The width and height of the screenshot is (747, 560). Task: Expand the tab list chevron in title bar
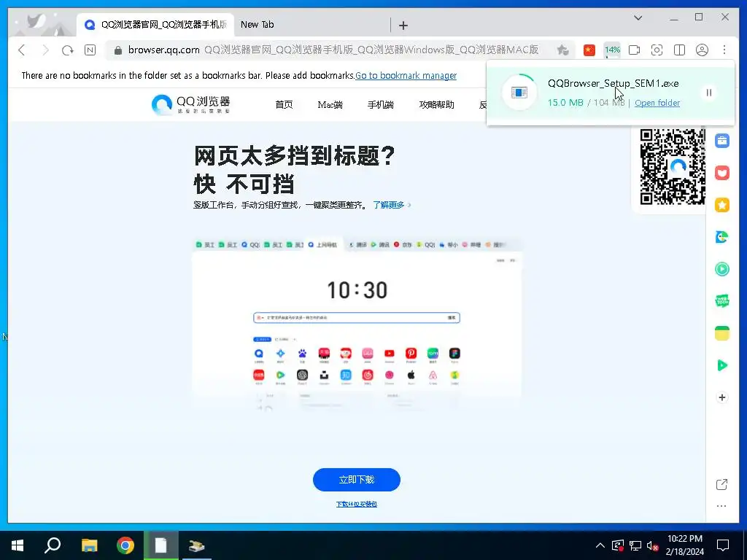(638, 18)
